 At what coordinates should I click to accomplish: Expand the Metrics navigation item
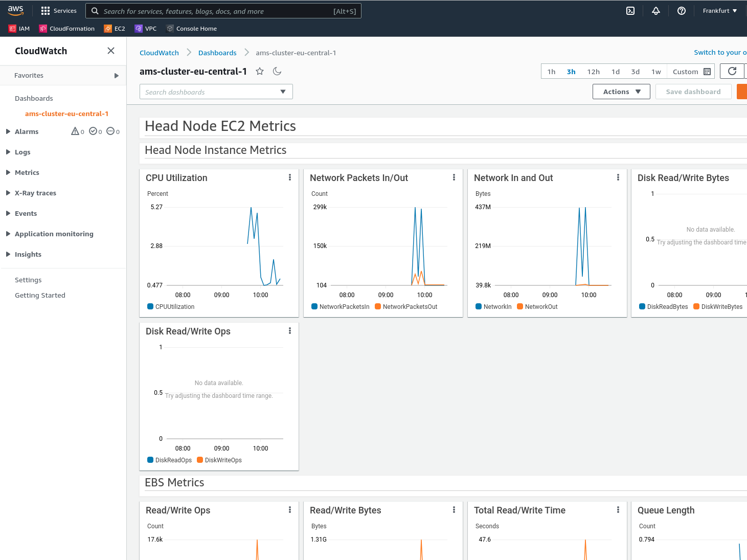click(x=27, y=172)
